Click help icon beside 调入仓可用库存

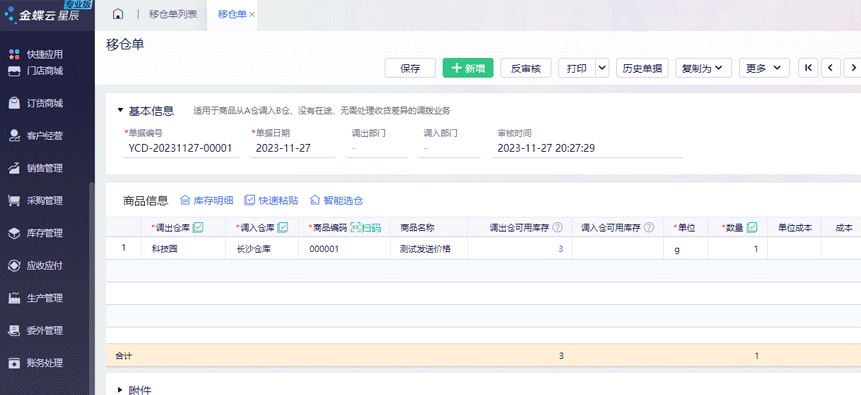click(x=649, y=227)
